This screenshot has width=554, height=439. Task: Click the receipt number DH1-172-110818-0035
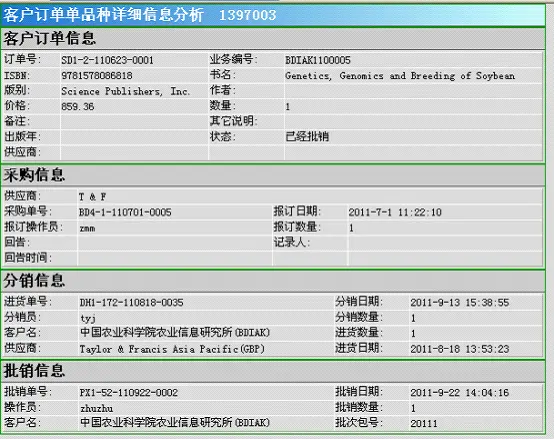(131, 303)
